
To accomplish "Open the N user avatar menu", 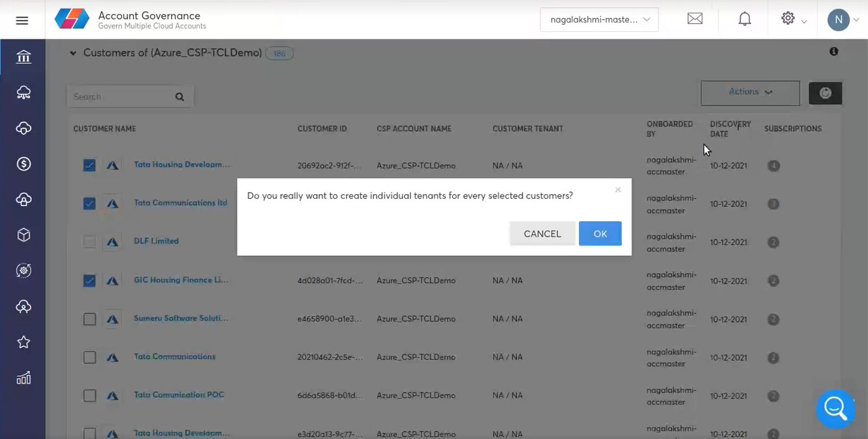I will (x=838, y=20).
